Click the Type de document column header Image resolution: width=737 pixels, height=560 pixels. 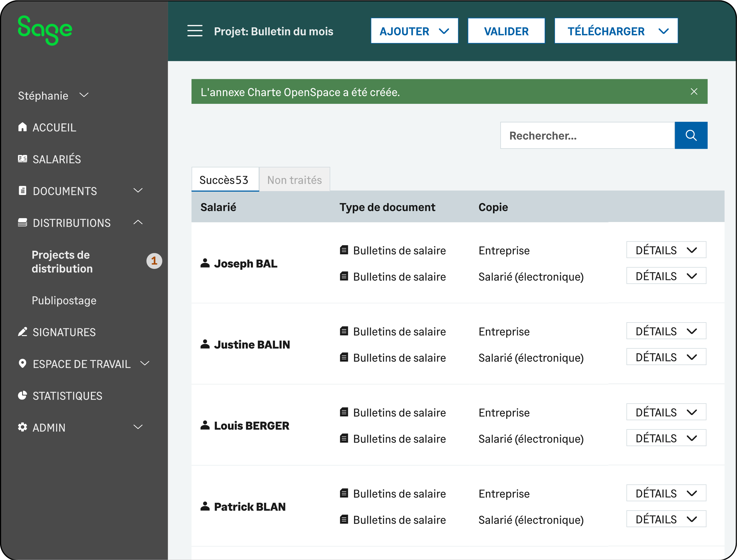point(387,207)
